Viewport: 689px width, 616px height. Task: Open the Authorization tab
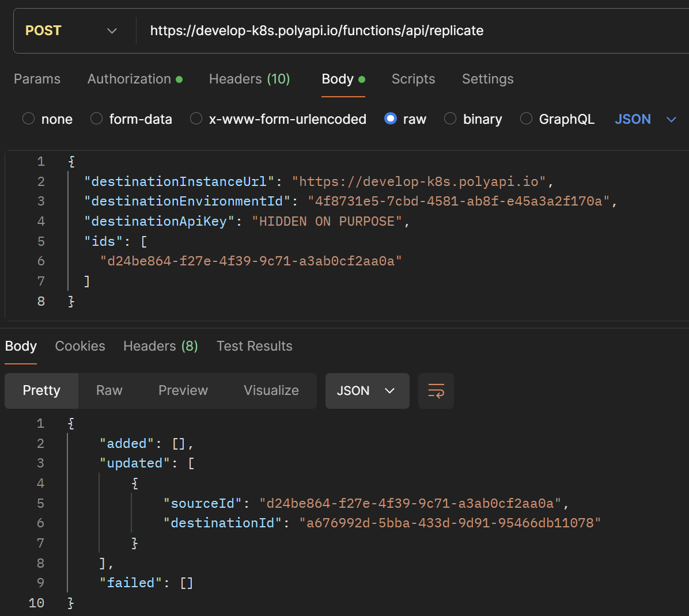[135, 79]
